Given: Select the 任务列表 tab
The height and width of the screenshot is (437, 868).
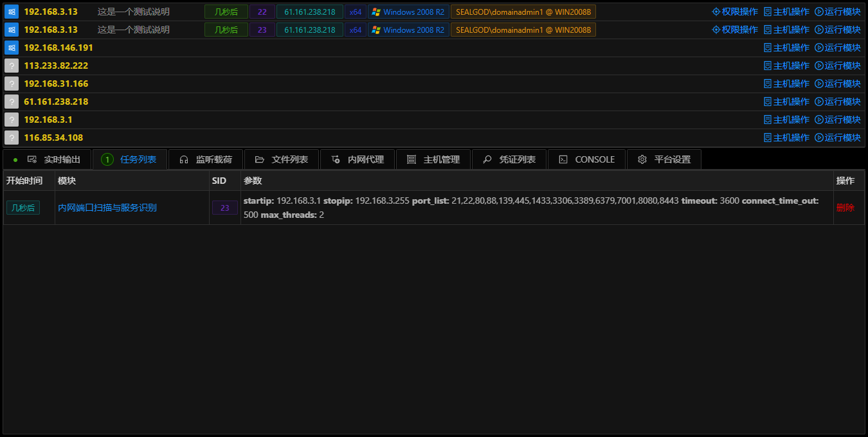Looking at the screenshot, I should [129, 159].
